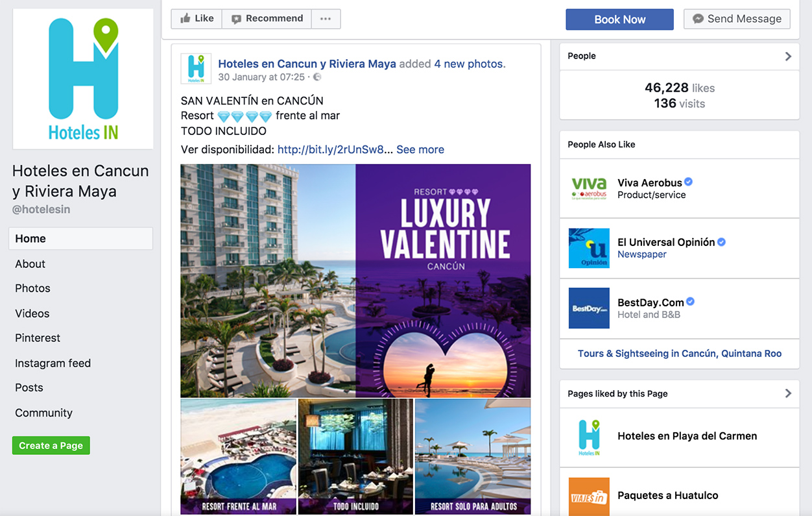Like the page with the thumbs-up button
This screenshot has width=812, height=516.
(197, 19)
